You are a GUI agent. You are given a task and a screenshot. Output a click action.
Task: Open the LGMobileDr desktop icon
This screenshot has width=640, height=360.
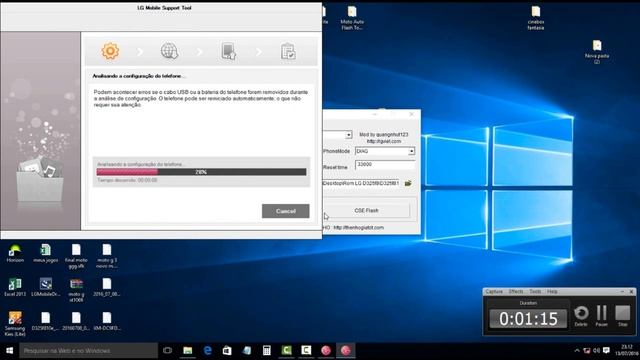click(45, 287)
